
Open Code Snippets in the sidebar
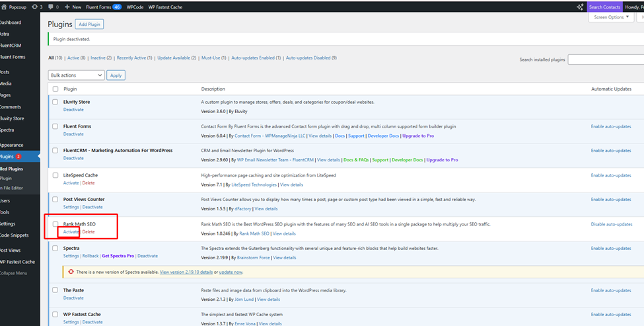click(x=15, y=235)
